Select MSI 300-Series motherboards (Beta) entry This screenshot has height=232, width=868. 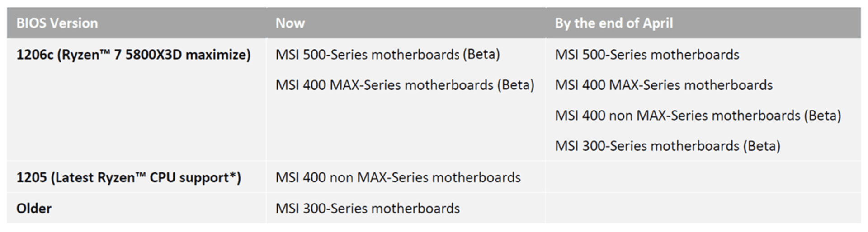[667, 146]
